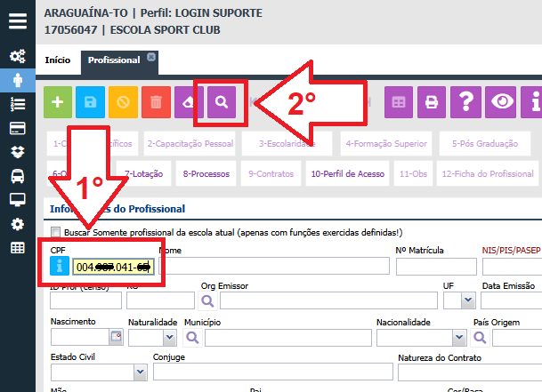The image size is (542, 392).
Task: Open the calendar picker for Nascimento
Action: click(116, 336)
